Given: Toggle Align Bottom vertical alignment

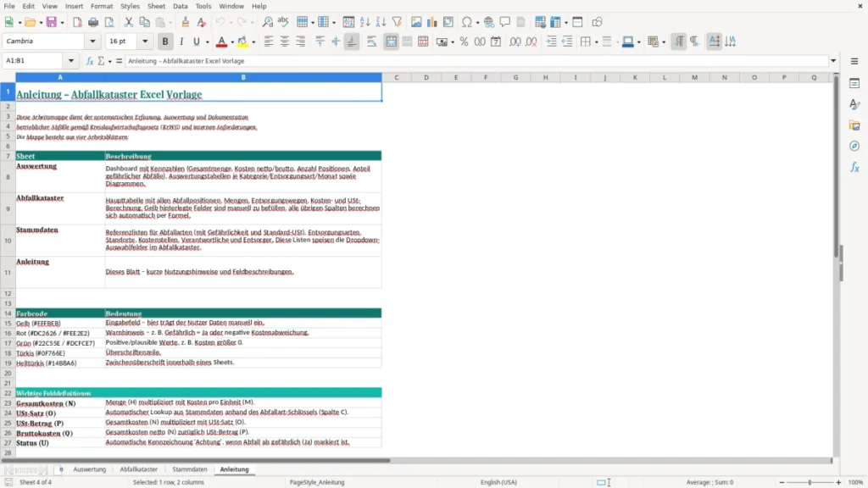Looking at the screenshot, I should pos(352,42).
